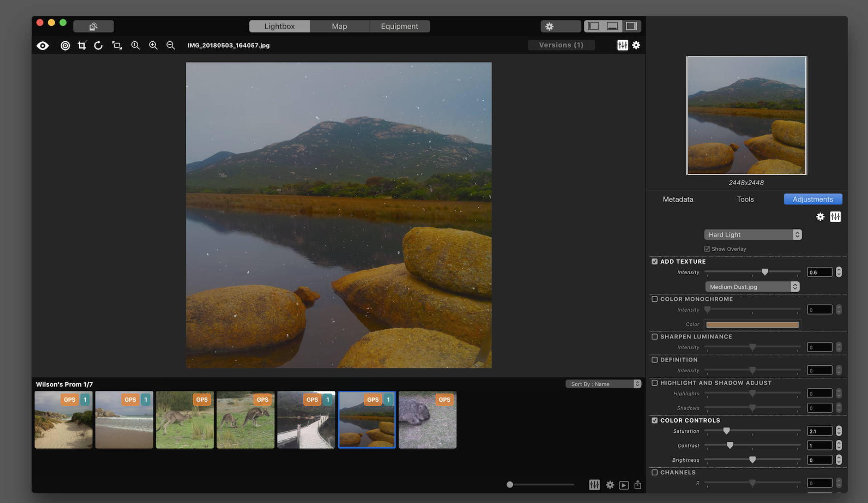868x503 pixels.
Task: Select the wombat photo thumbnail
Action: click(x=427, y=420)
